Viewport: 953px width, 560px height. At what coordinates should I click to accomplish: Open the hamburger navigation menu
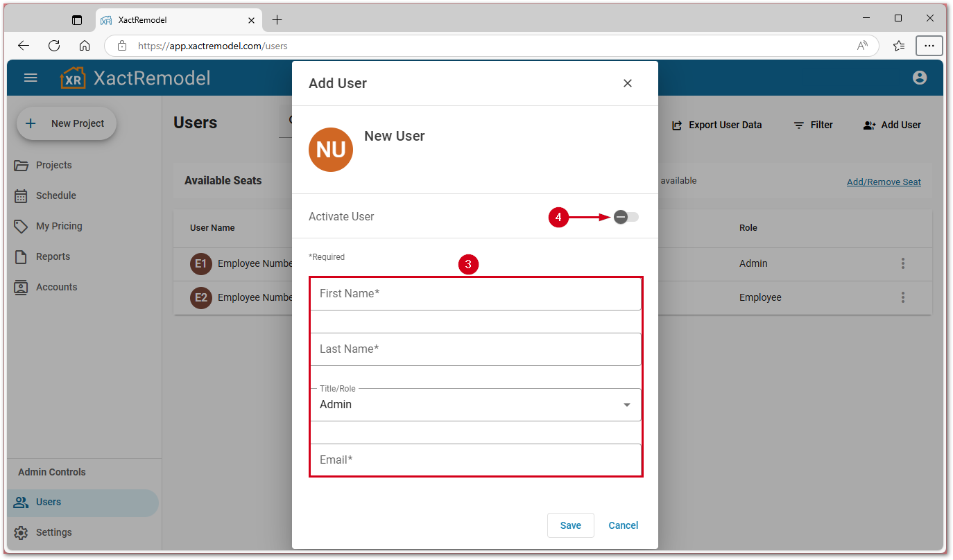(31, 78)
